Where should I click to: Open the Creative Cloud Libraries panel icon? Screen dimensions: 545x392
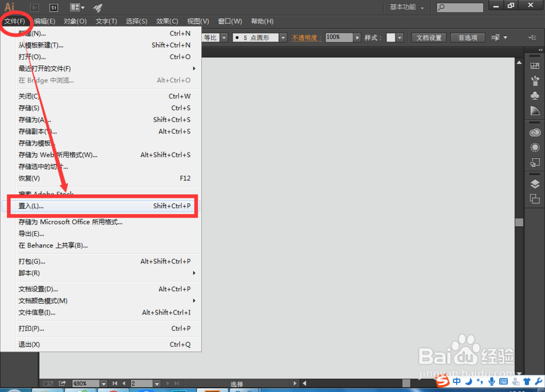(x=535, y=132)
